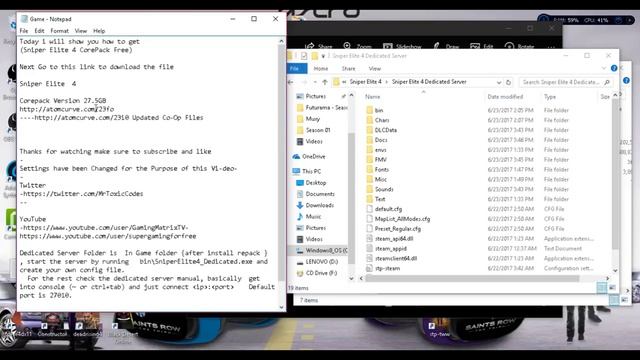Expand the Explorer ribbon chevron

click(604, 68)
